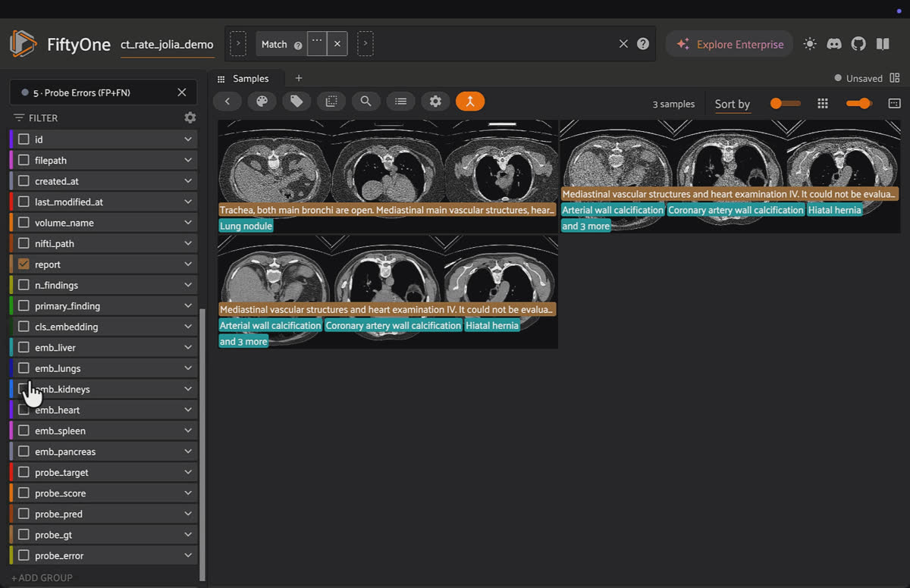Check the probe_error checkbox
910x588 pixels.
coord(24,555)
